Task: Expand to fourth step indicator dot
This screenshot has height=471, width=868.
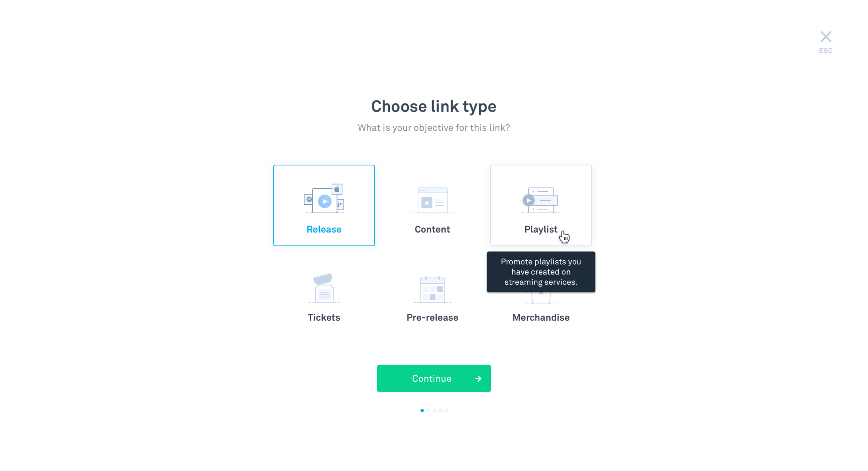Action: (440, 411)
